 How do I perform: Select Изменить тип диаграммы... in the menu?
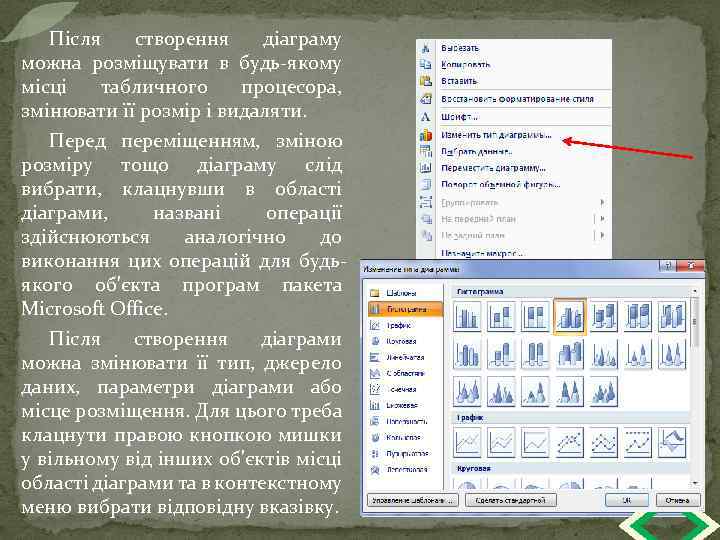pos(496,135)
